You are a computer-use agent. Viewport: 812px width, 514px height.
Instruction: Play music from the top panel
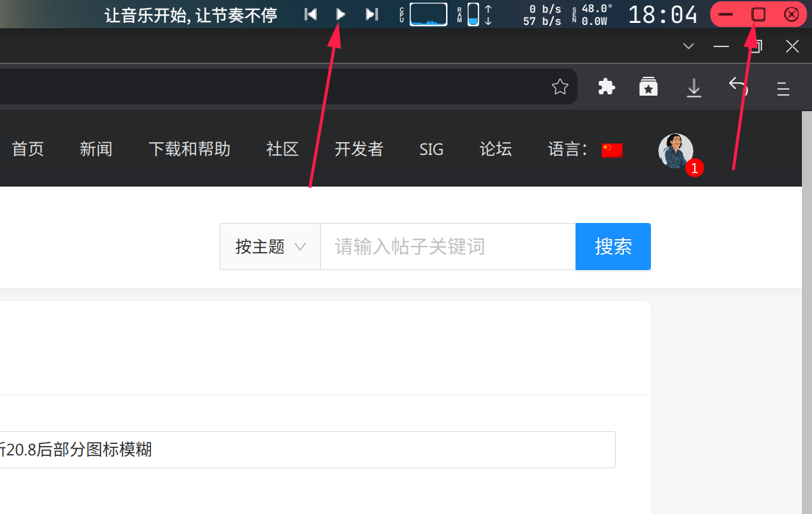pos(341,14)
